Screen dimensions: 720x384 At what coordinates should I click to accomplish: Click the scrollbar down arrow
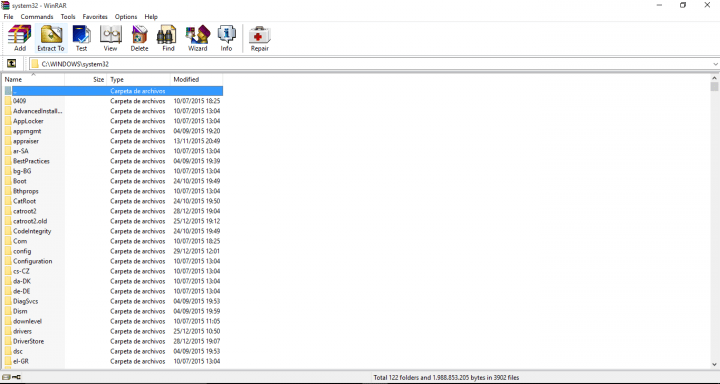click(714, 364)
